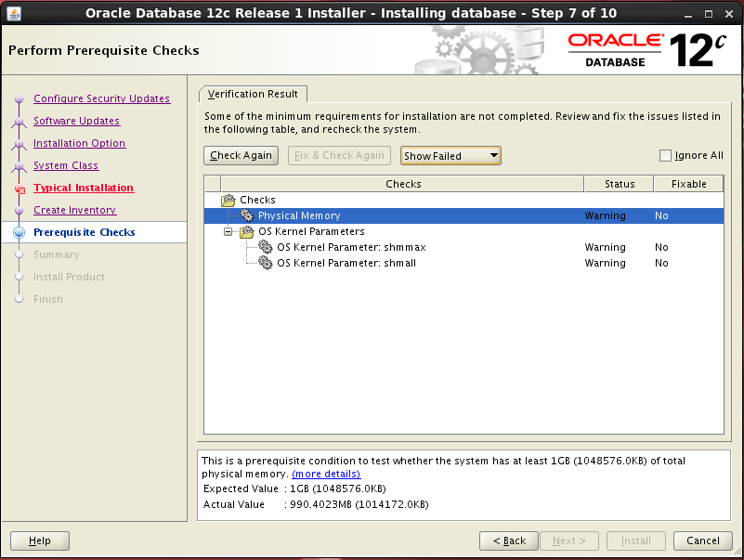Click the Expected Value 1GB text
The image size is (744, 560).
[x=338, y=488]
